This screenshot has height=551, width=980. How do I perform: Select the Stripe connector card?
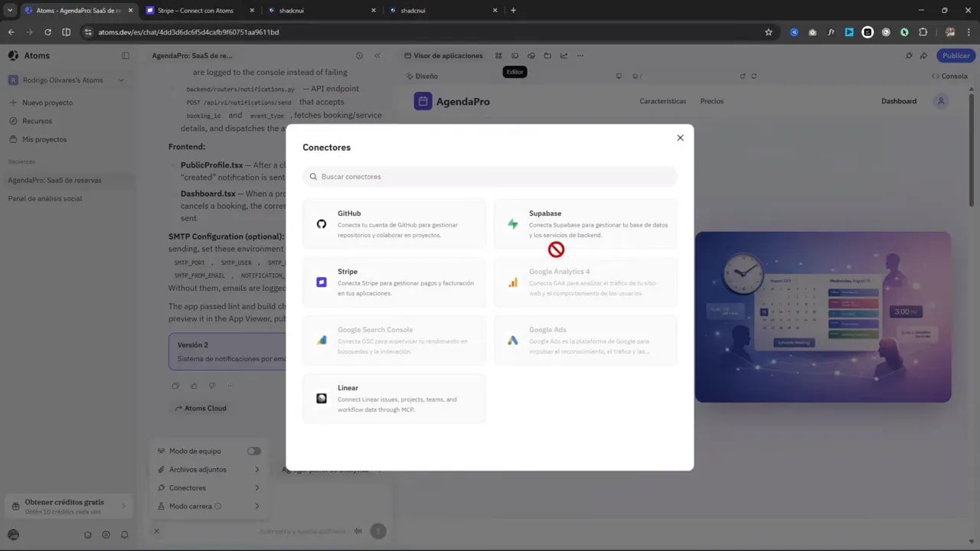394,282
